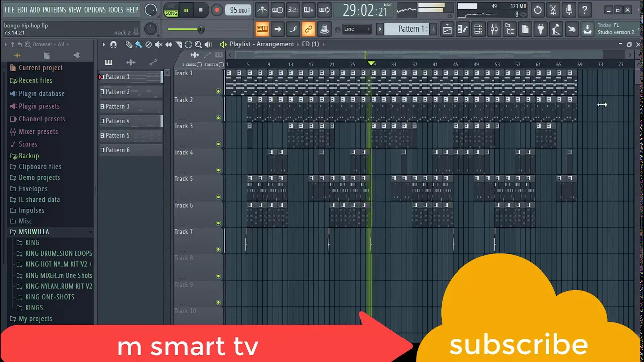Mute Track 5 via its green LED
This screenshot has height=362, width=644.
(x=218, y=197)
